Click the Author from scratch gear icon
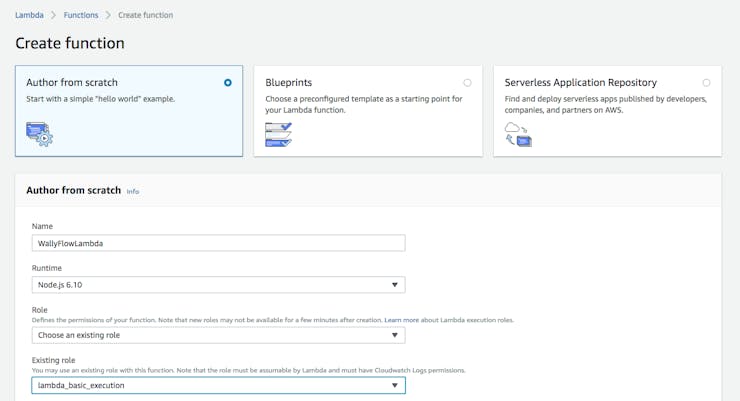 [x=40, y=134]
